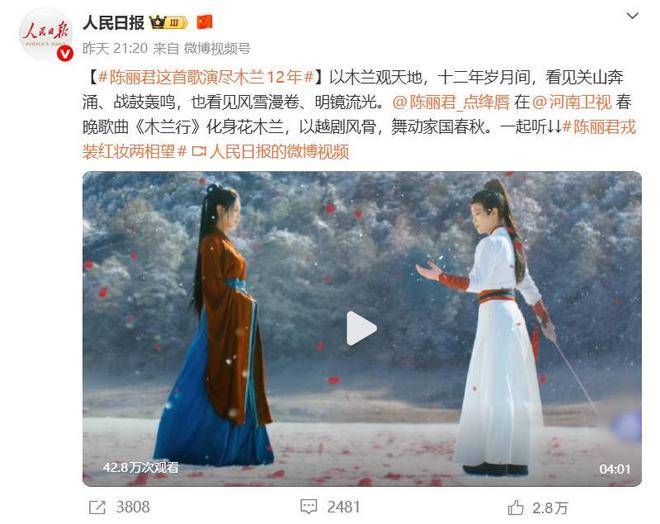Open hashtag 陈丽君这首歌演尽木兰12年
Screen dimensions: 660x524
point(206,77)
